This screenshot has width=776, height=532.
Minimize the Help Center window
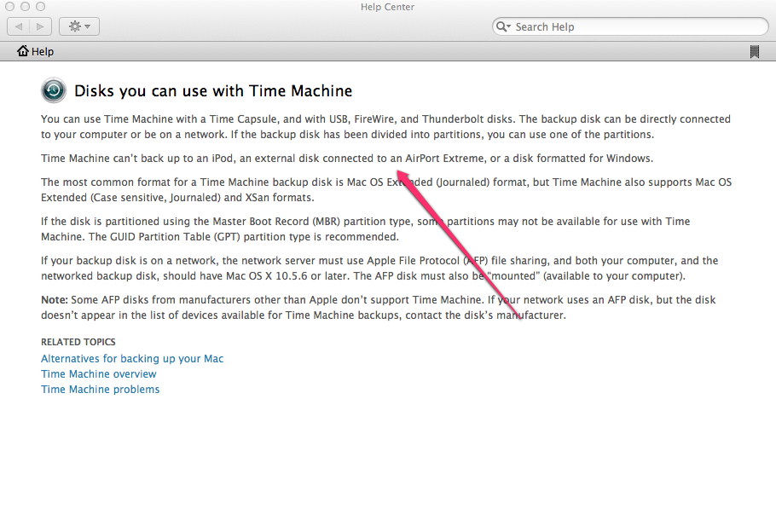click(x=26, y=7)
